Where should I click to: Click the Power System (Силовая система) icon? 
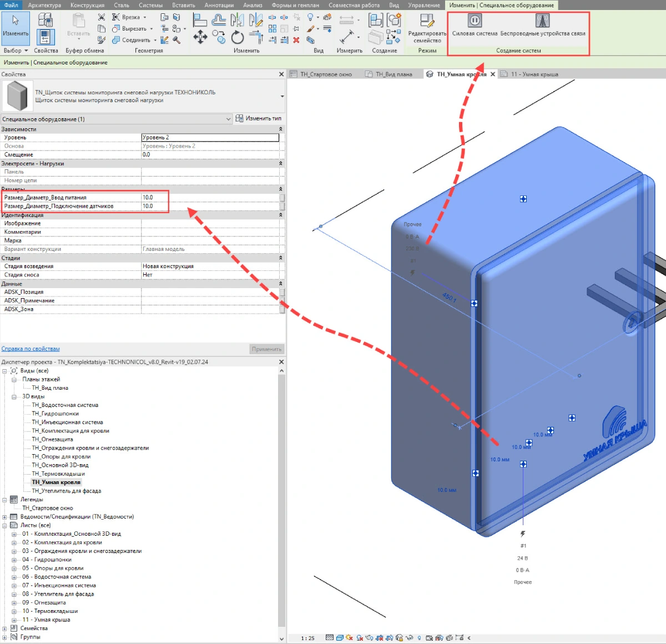tap(475, 21)
